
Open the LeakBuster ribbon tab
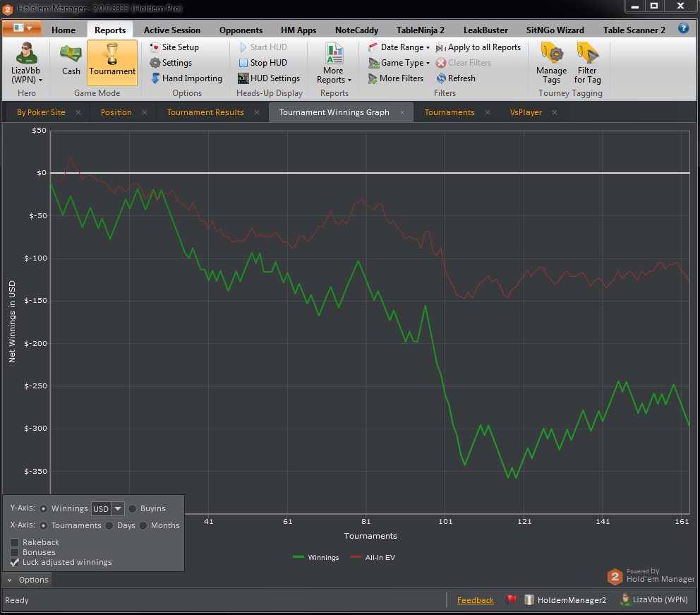(485, 30)
